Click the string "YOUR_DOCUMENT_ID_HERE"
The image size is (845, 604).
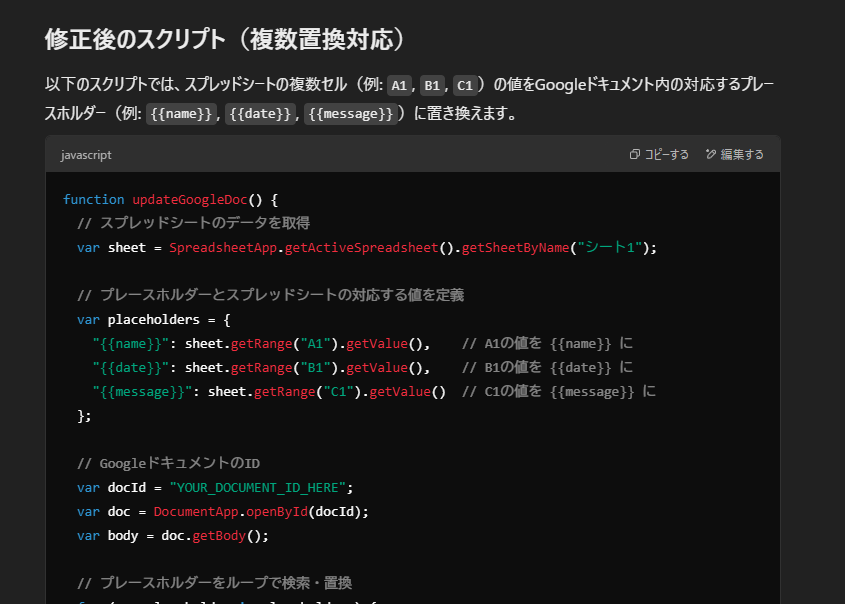pyautogui.click(x=258, y=488)
